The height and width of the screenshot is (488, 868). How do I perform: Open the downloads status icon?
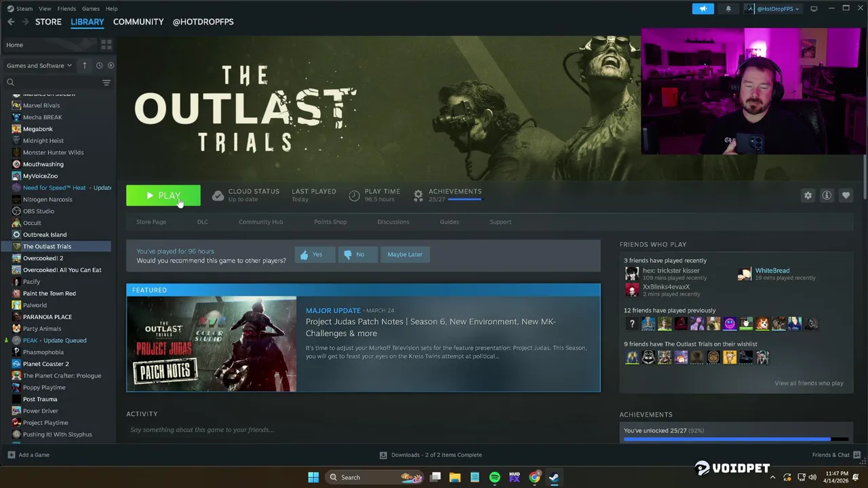coord(383,455)
